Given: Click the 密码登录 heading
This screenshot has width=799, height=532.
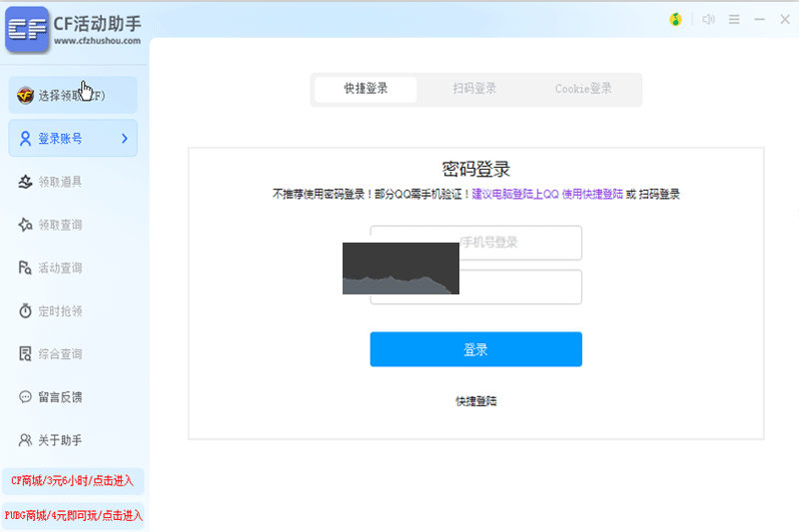Looking at the screenshot, I should point(476,169).
